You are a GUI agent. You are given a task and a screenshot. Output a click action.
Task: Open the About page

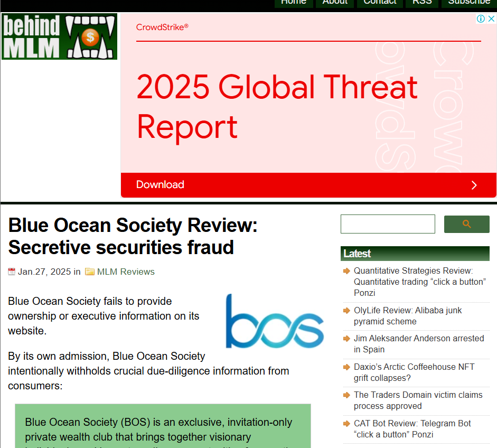[x=335, y=3]
